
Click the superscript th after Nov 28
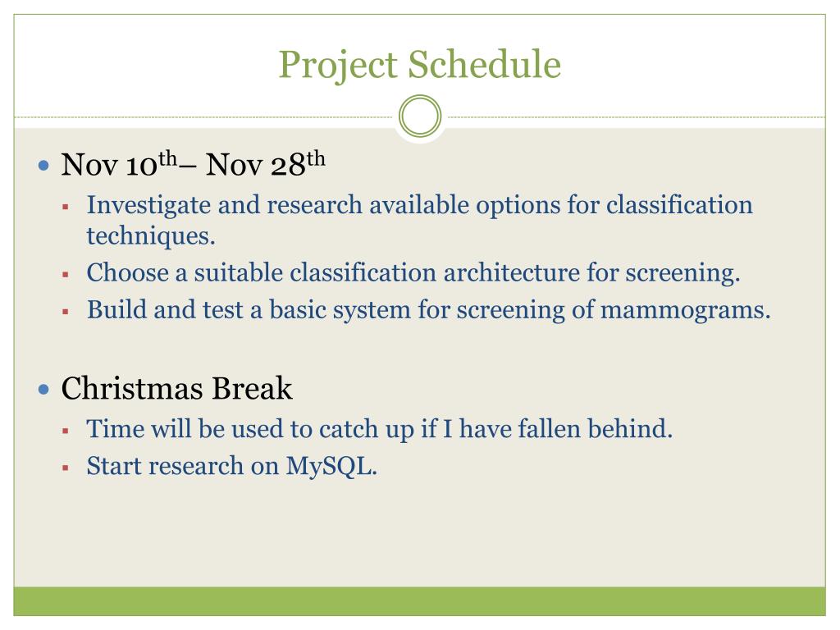[x=316, y=158]
